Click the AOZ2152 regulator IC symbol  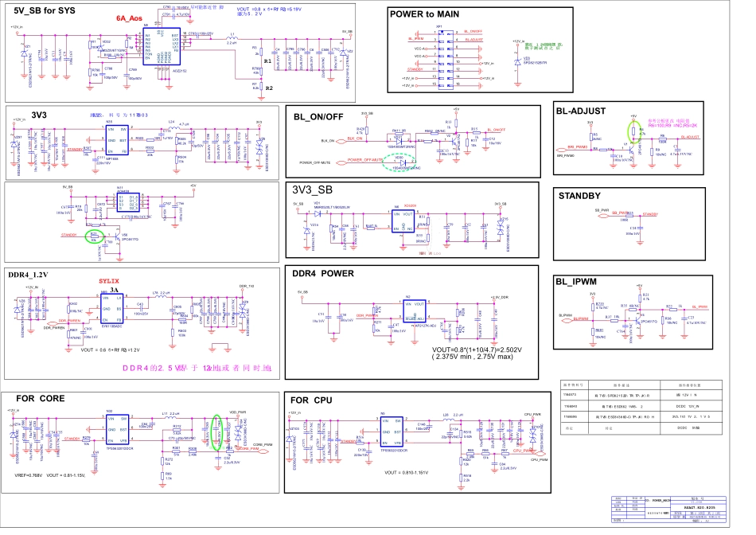pyautogui.click(x=162, y=49)
